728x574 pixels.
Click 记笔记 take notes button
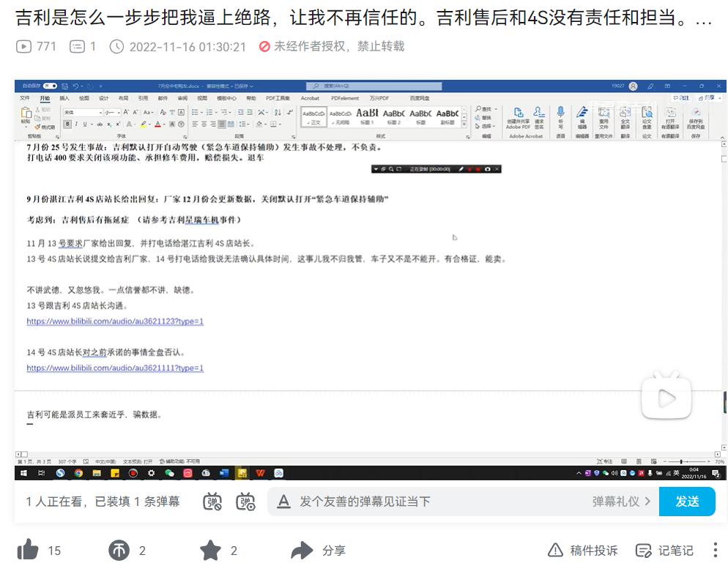coord(664,551)
